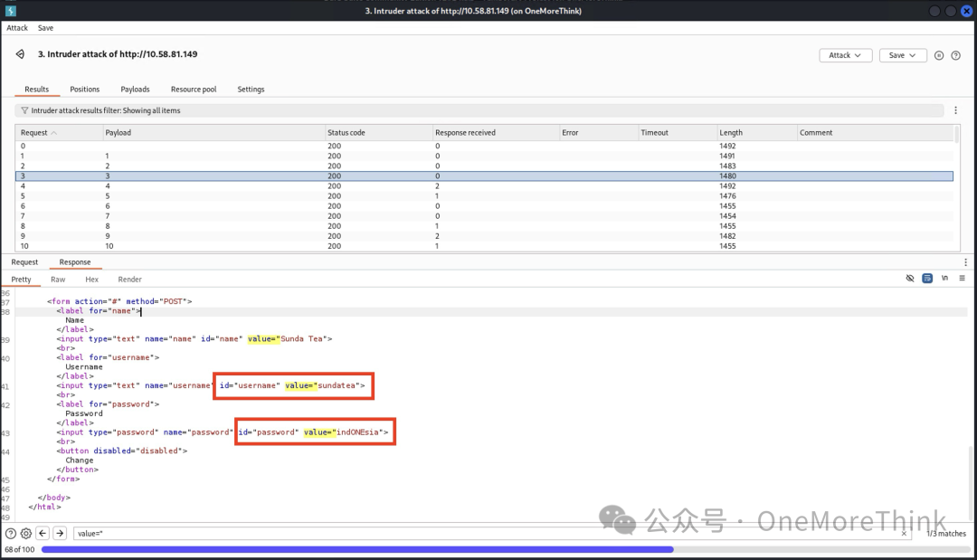This screenshot has width=977, height=560.
Task: Open the request/response panel three-dot menu
Action: [966, 262]
